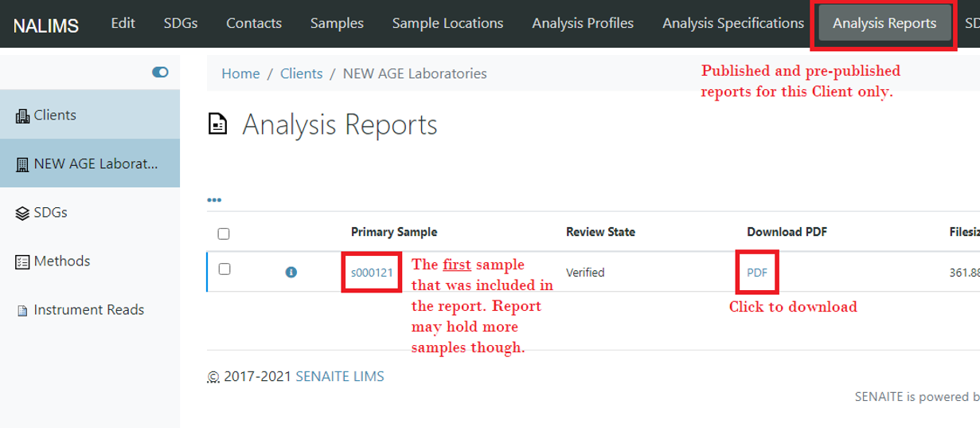Click the Verified review state cell
This screenshot has width=980, height=428.
585,273
